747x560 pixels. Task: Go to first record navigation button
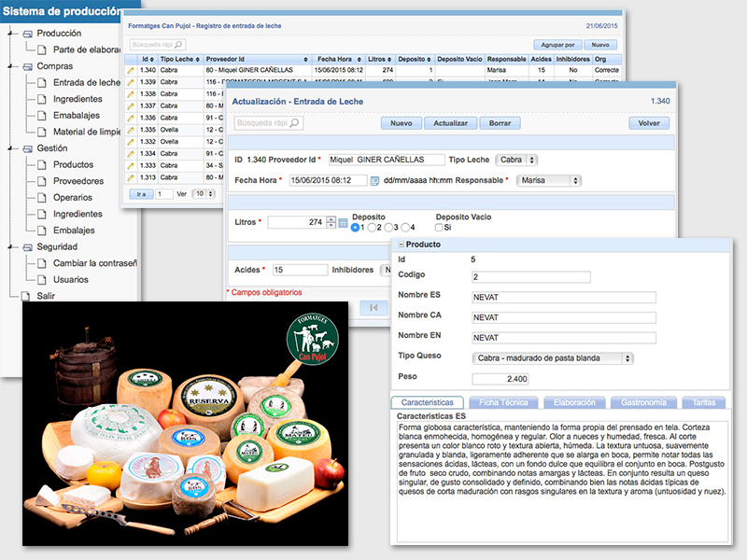[x=374, y=308]
